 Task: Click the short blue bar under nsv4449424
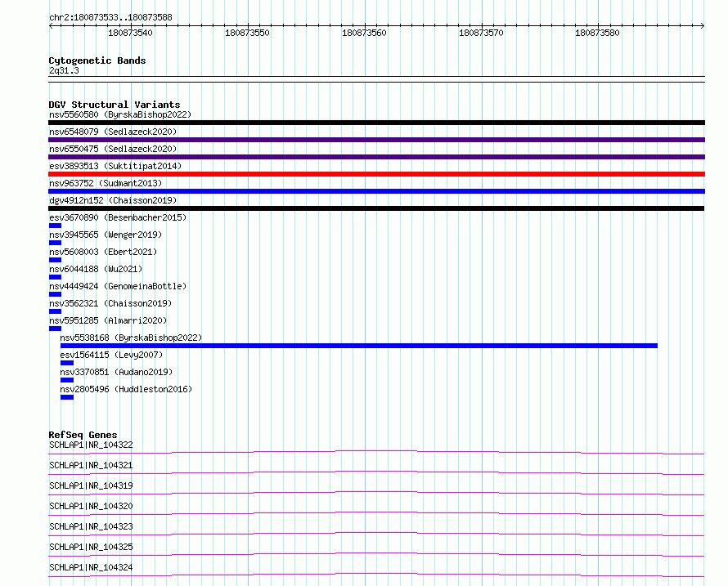click(x=55, y=294)
